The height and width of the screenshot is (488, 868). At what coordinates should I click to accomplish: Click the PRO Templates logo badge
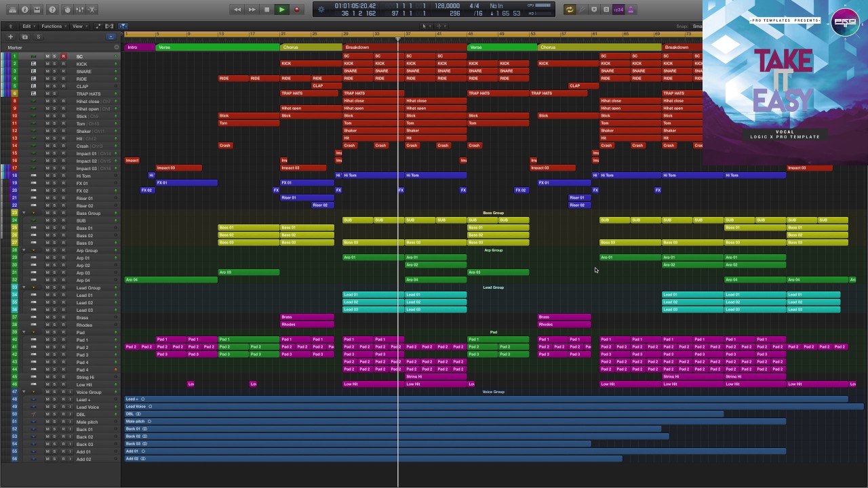(x=845, y=21)
